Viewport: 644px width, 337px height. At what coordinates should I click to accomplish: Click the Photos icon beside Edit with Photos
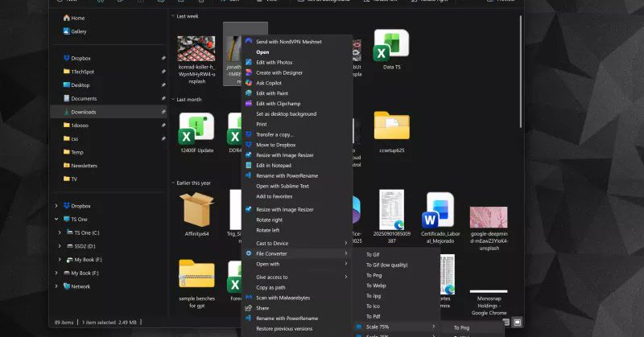[x=249, y=62]
